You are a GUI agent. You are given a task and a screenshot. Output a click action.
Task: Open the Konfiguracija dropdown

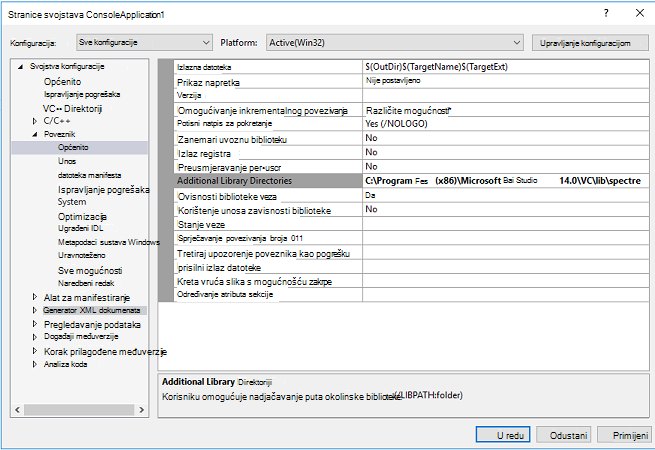(x=145, y=43)
